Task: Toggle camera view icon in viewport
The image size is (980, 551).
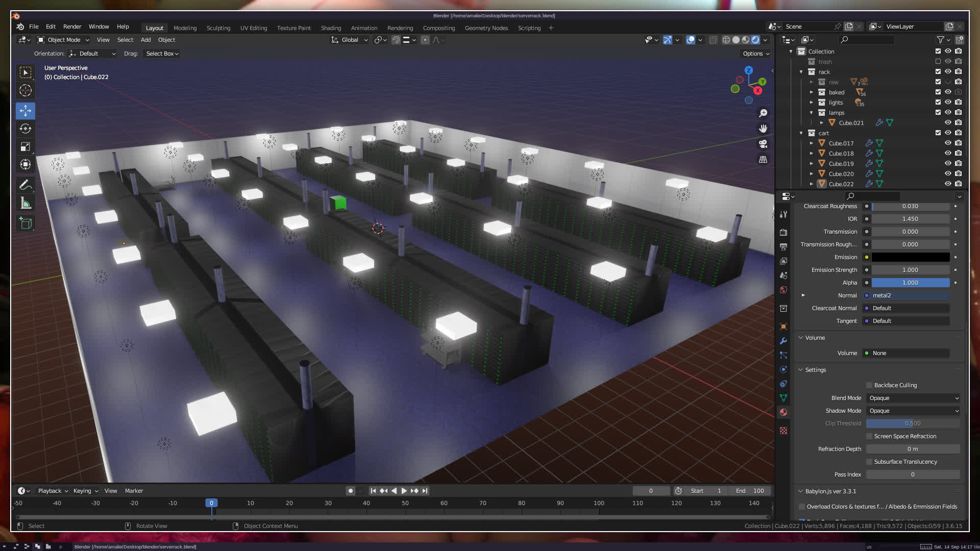Action: (763, 144)
